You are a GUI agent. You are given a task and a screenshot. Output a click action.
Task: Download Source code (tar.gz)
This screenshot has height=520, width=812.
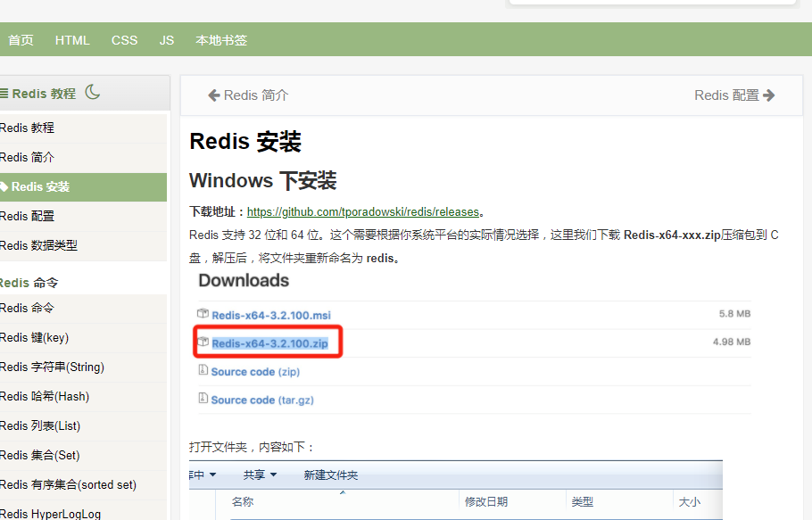pyautogui.click(x=262, y=400)
